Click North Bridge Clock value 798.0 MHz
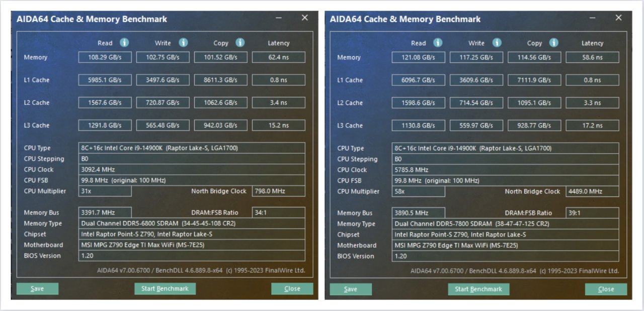The image size is (644, 311). pos(278,191)
